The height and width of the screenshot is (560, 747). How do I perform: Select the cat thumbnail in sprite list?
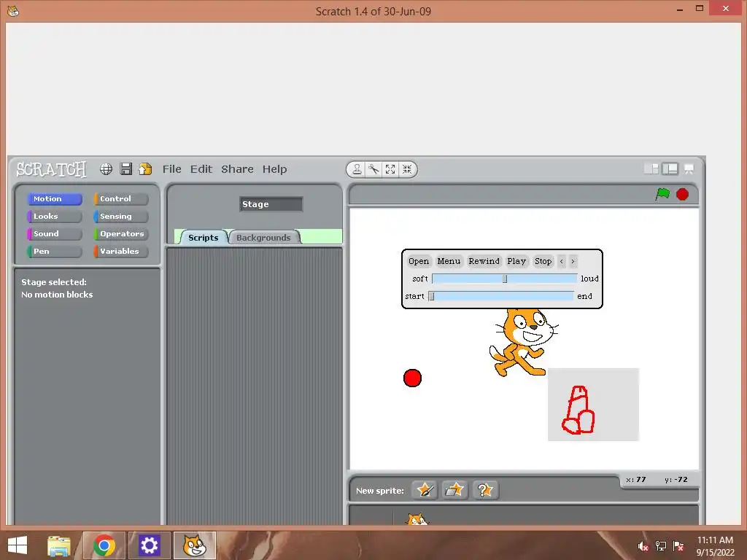(417, 518)
